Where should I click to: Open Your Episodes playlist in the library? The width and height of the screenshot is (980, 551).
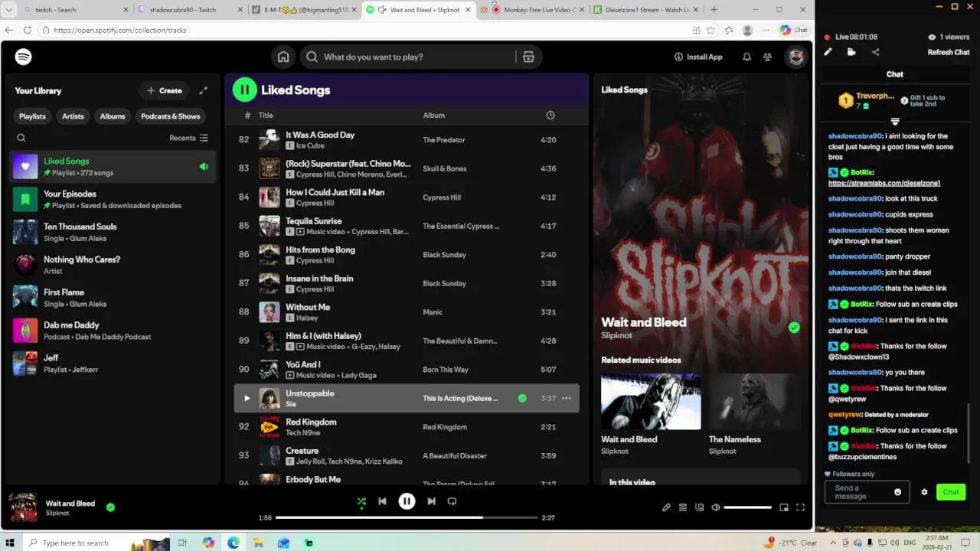[113, 199]
